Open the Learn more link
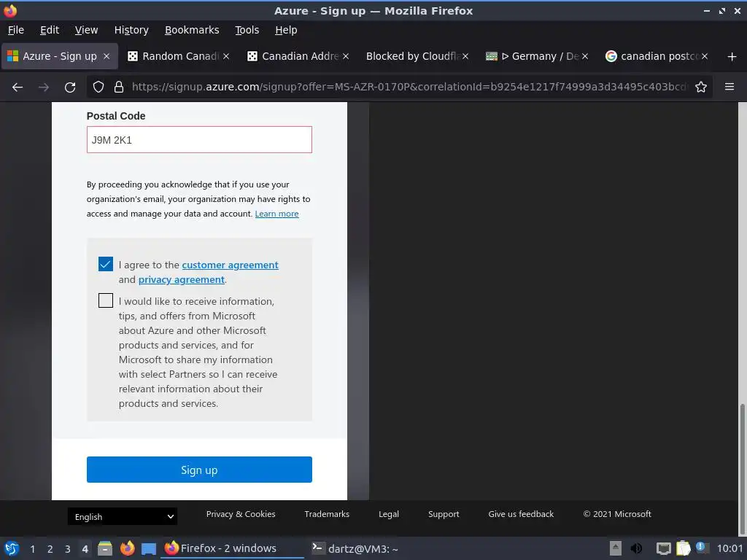This screenshot has height=560, width=747. (276, 214)
